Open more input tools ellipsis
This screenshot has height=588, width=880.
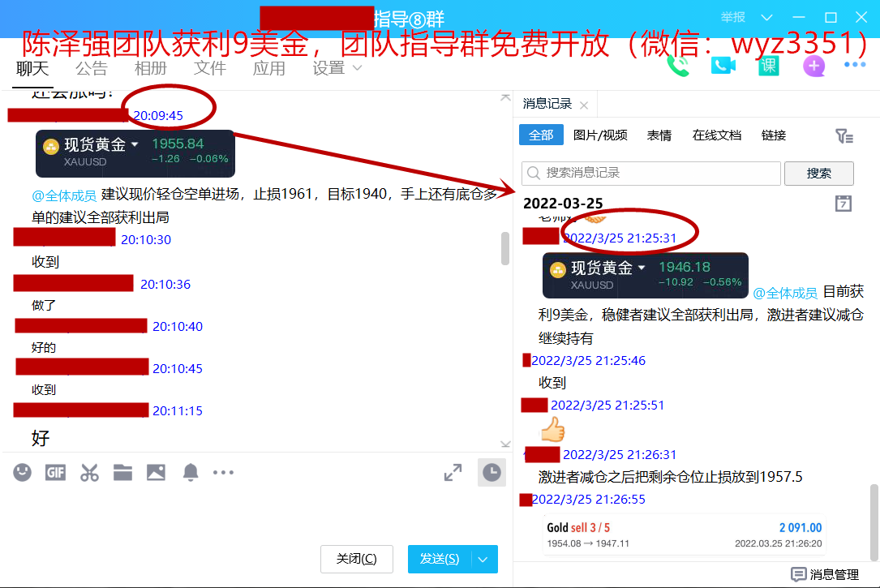click(x=223, y=472)
